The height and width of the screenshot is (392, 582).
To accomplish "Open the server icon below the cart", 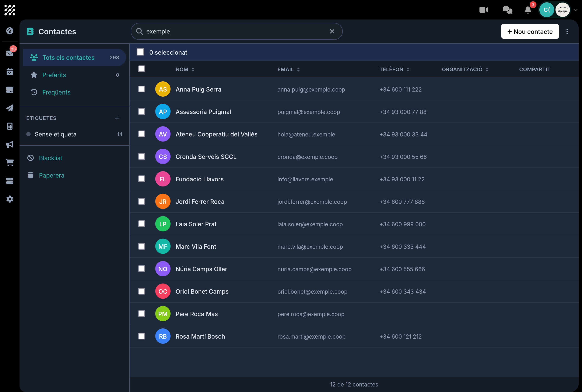I will pyautogui.click(x=10, y=181).
